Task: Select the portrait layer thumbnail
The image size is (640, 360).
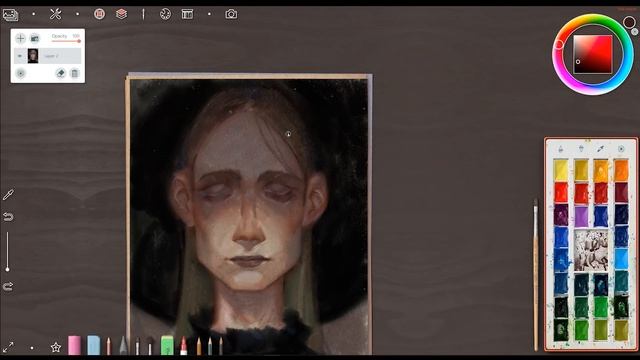Action: click(33, 56)
